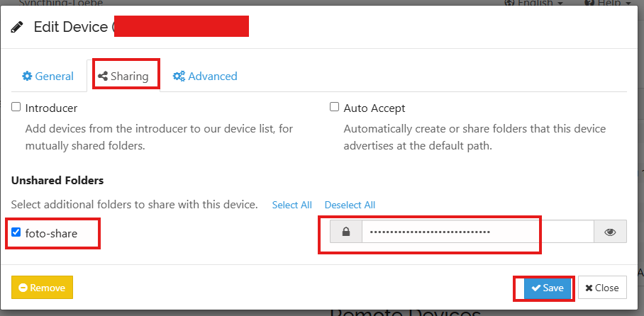The image size is (644, 316).
Task: Open the English language dropdown
Action: tap(535, 4)
